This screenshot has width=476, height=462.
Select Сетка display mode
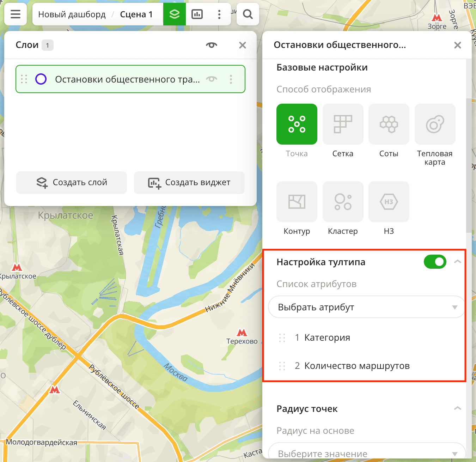(343, 124)
